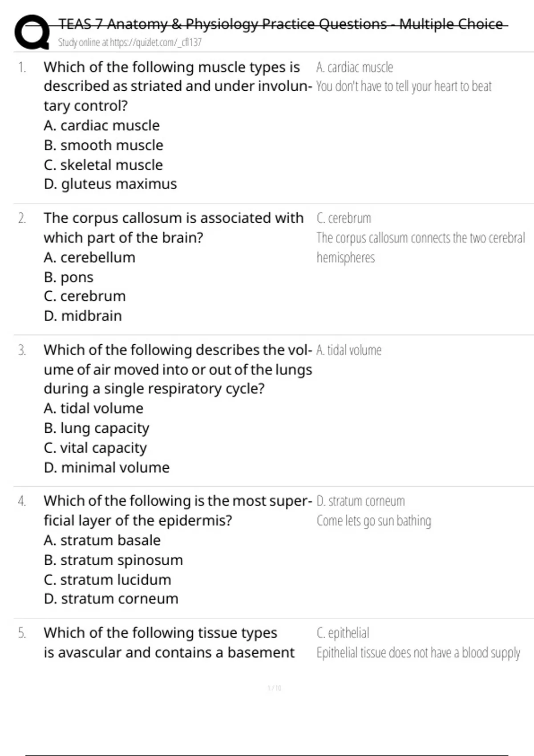Click the question number 3 marker
The height and width of the screenshot is (756, 534).
click(x=22, y=350)
